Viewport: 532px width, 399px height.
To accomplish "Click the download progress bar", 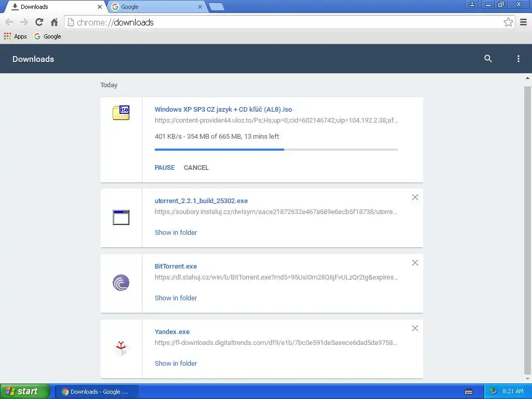I will point(276,149).
